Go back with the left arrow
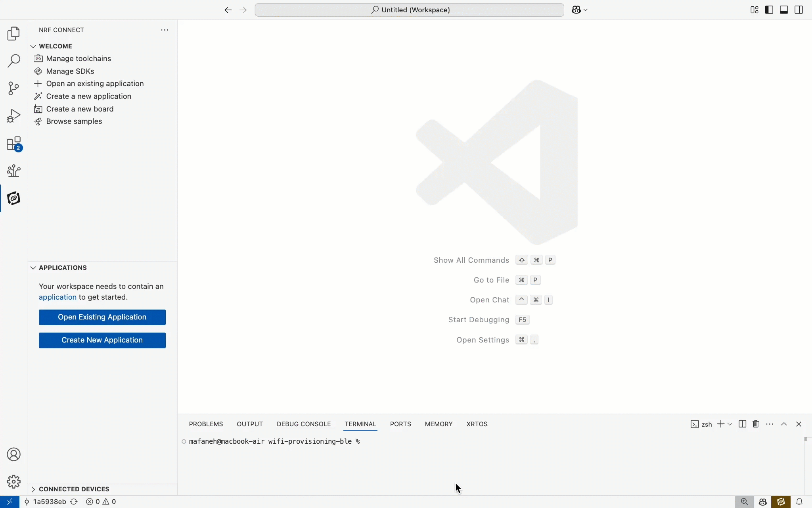This screenshot has height=508, width=812. pyautogui.click(x=228, y=10)
